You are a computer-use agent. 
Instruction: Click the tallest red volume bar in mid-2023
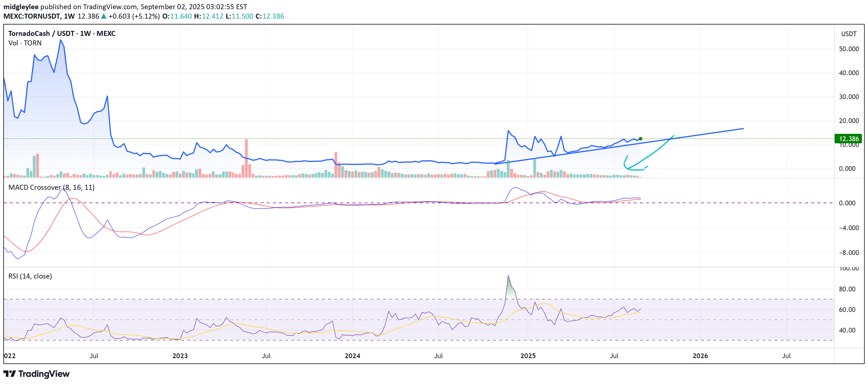point(246,158)
